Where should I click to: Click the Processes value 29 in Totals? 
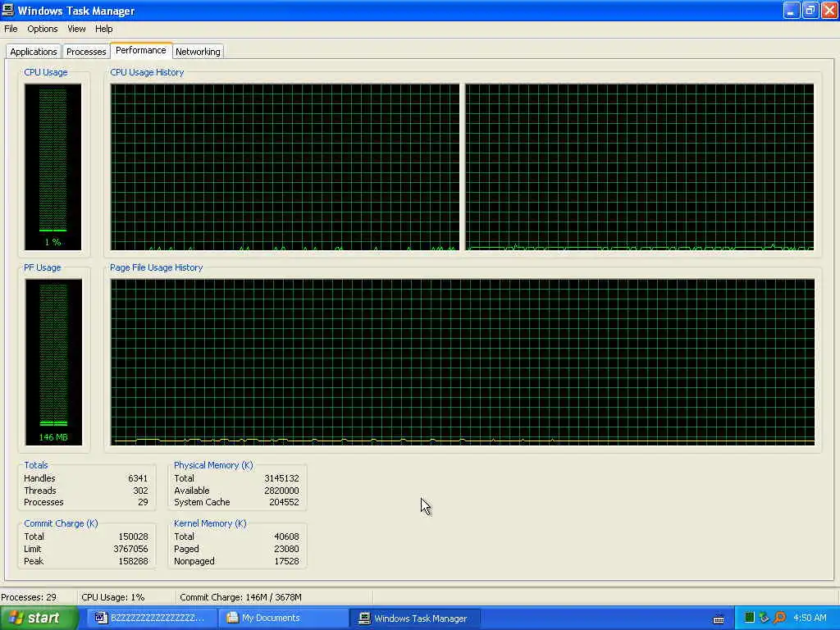tap(143, 503)
